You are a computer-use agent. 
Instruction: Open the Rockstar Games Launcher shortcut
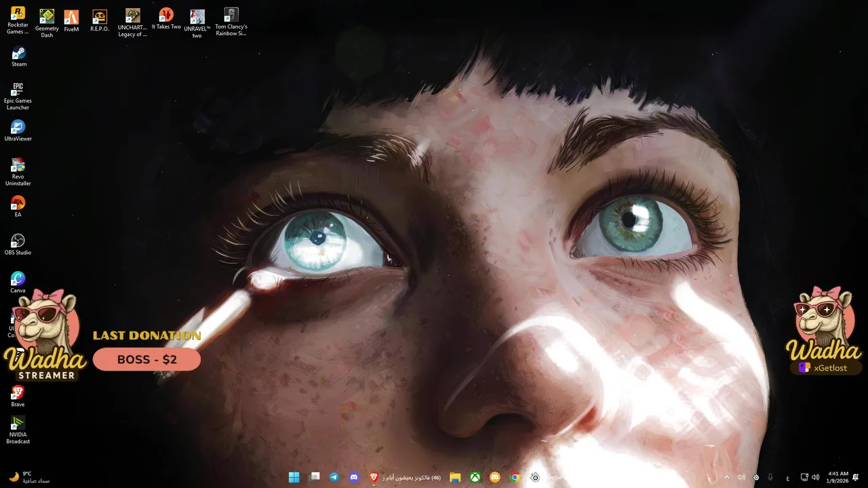coord(18,20)
